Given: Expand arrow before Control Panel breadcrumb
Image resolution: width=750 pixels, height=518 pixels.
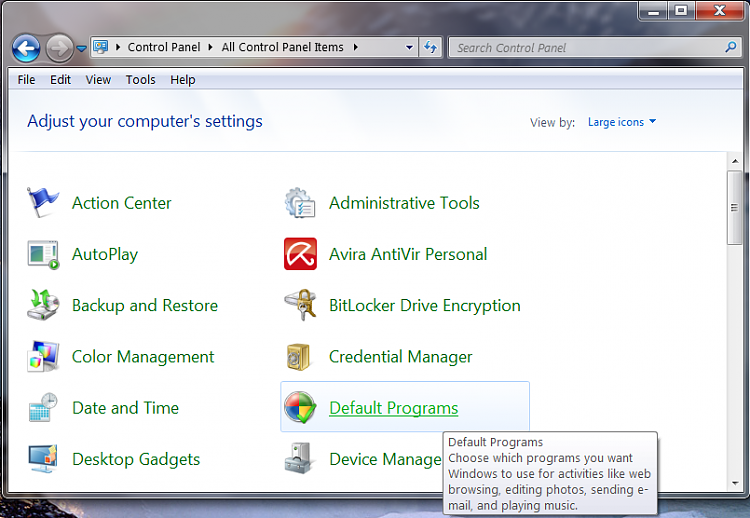Looking at the screenshot, I should coord(118,47).
